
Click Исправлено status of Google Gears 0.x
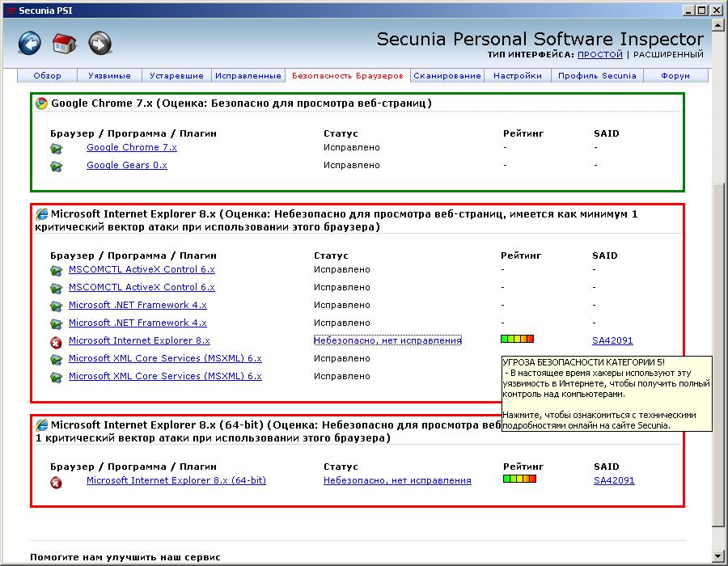(352, 165)
